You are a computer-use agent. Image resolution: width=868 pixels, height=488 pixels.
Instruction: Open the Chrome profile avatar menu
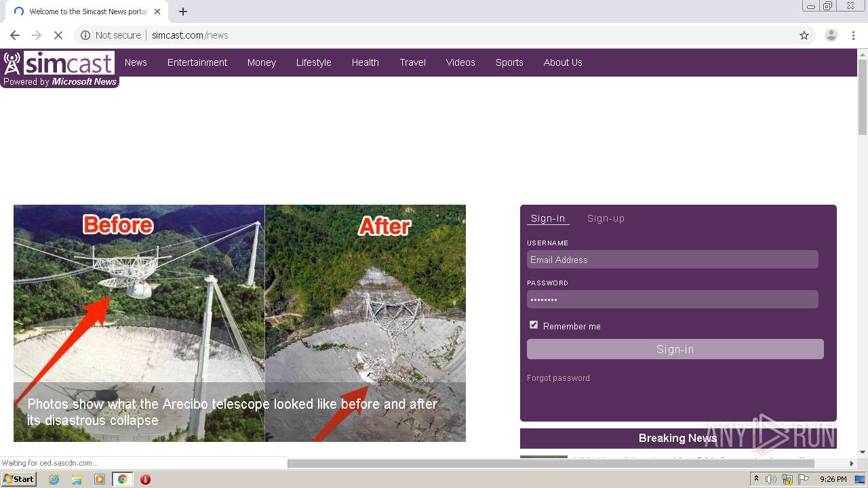click(831, 35)
